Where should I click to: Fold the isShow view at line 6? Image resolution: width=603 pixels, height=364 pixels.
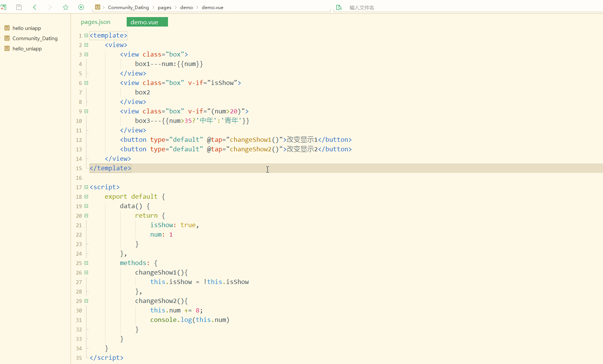(x=86, y=83)
